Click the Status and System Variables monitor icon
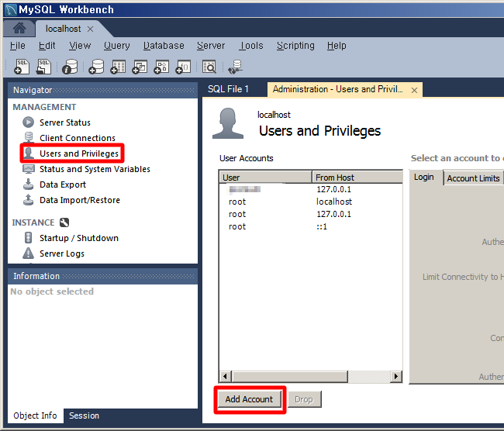504x431 pixels. click(x=28, y=169)
